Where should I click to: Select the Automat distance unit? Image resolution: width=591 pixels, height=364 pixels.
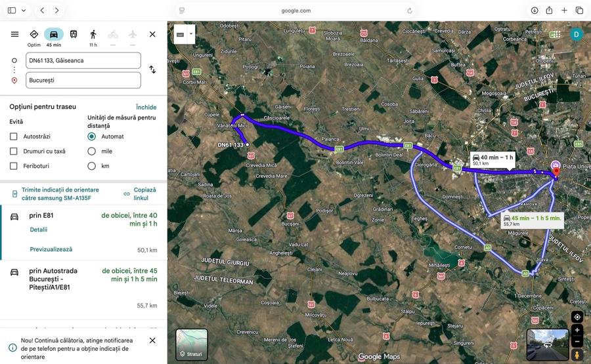tap(91, 136)
